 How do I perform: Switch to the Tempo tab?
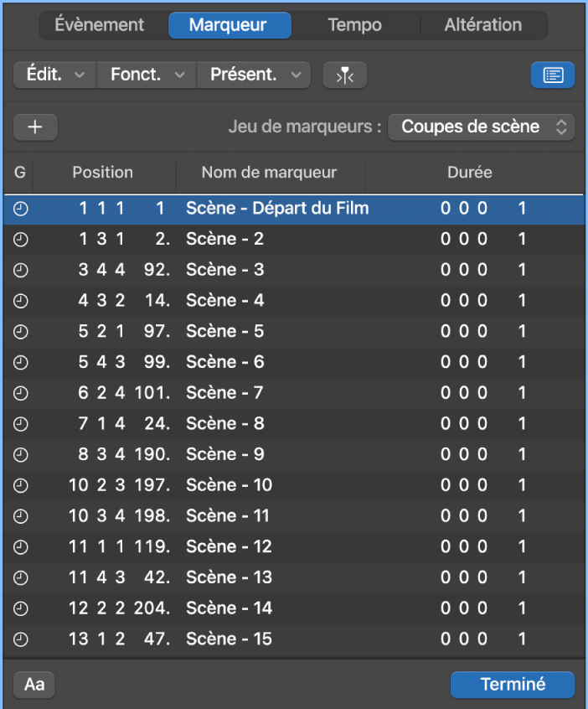click(354, 24)
